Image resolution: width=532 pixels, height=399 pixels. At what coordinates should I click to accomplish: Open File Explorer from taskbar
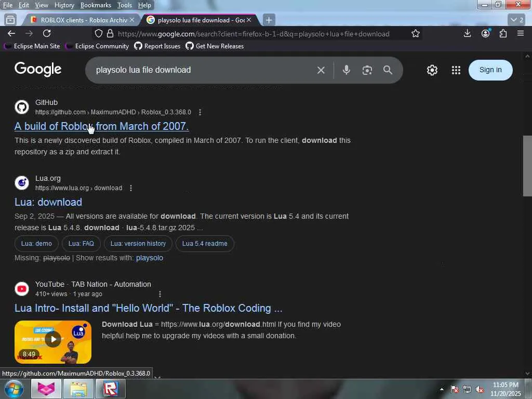tap(78, 389)
